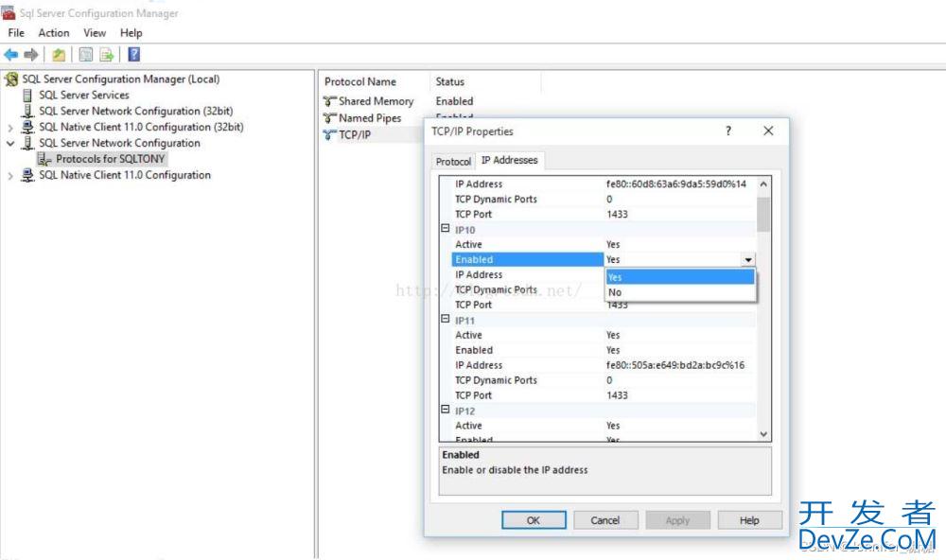This screenshot has height=560, width=946.
Task: Select SQL Server Network Configuration (32bit) tree item
Action: pyautogui.click(x=135, y=111)
